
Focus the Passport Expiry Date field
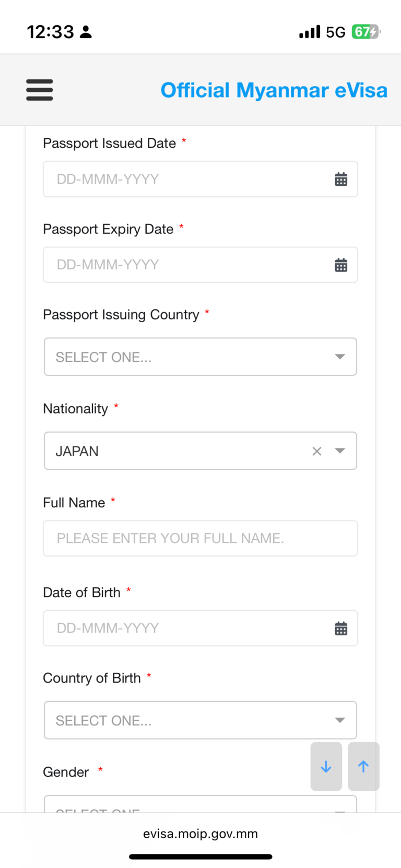click(183, 265)
